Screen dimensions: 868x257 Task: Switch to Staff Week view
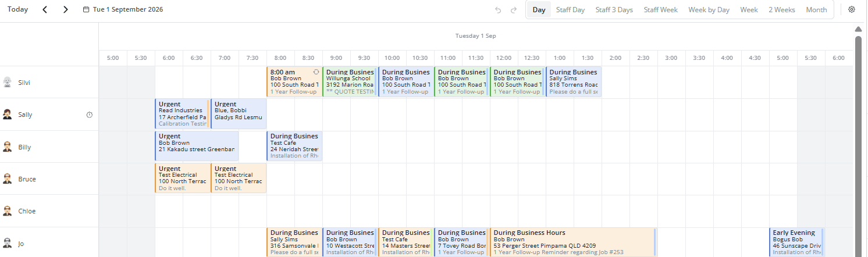[660, 10]
